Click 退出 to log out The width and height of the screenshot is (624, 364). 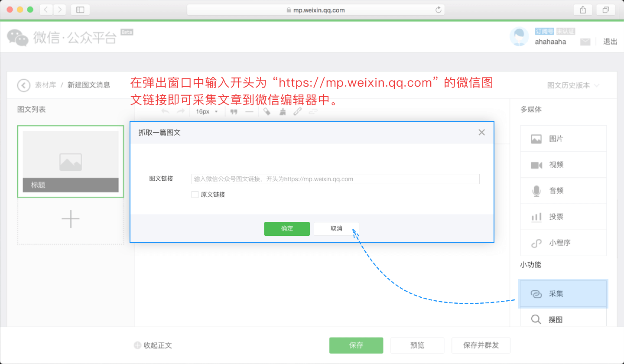coord(610,42)
